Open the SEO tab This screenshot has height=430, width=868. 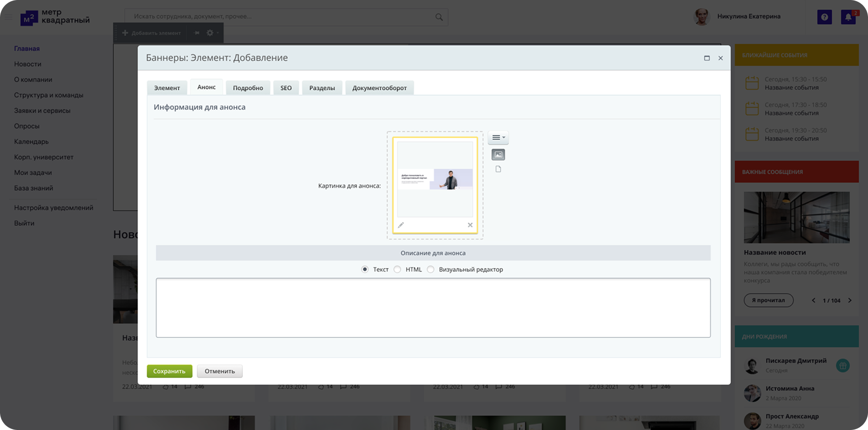point(286,88)
